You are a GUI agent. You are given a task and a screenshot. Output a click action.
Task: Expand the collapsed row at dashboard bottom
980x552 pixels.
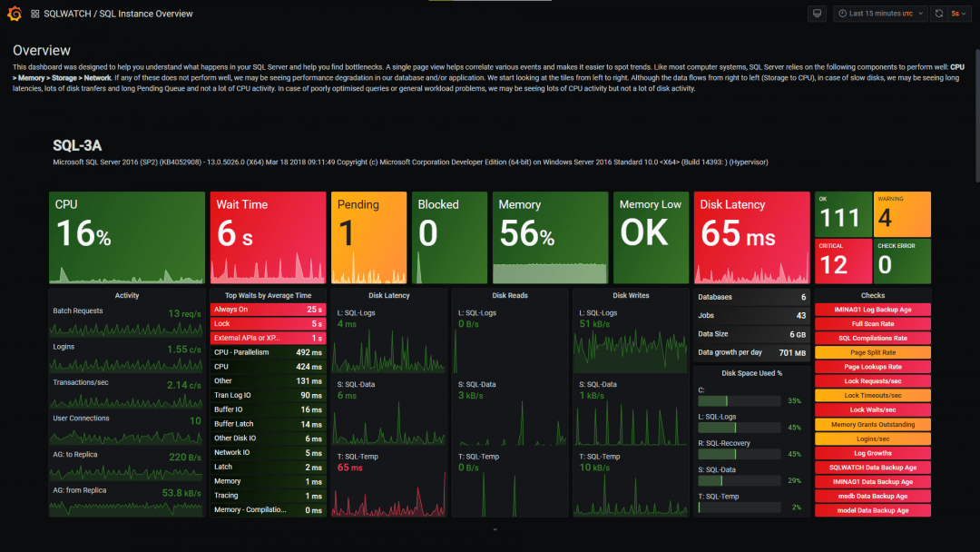(x=494, y=527)
